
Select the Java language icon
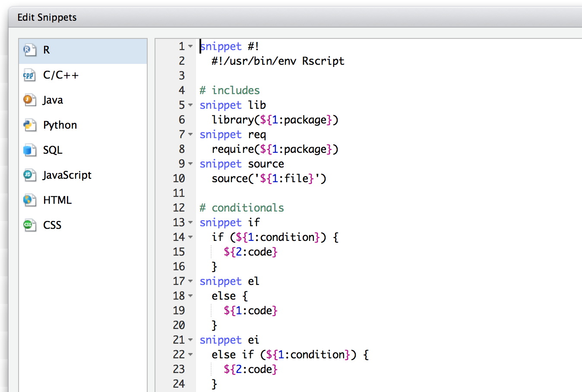click(28, 100)
